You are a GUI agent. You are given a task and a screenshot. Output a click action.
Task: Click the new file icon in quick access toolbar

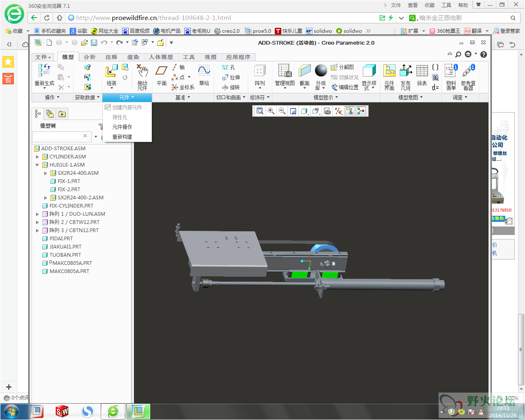pos(49,43)
